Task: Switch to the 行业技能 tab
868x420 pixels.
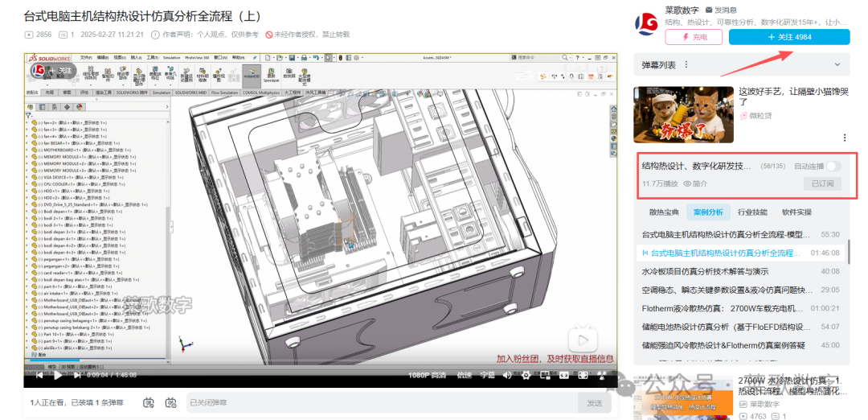Action: [x=751, y=212]
